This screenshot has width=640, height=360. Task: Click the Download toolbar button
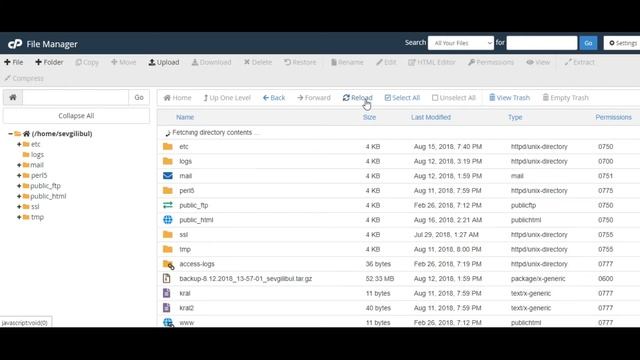[x=211, y=62]
